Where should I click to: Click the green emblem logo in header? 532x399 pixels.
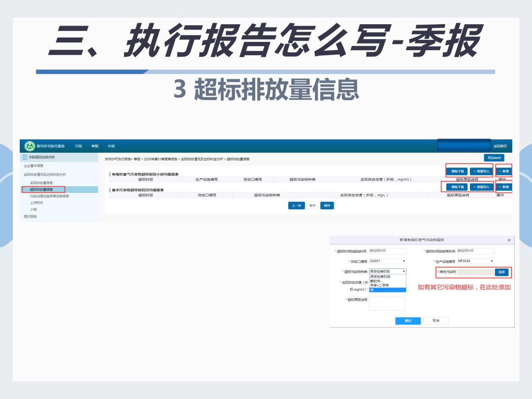point(30,146)
